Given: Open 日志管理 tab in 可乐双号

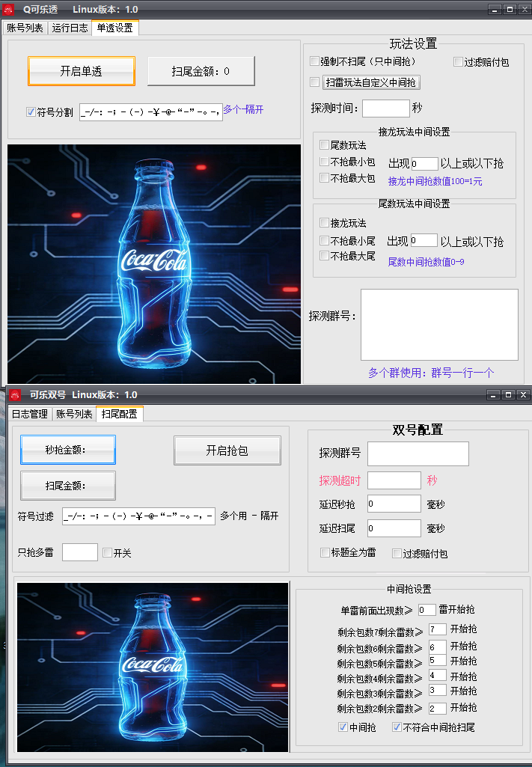Looking at the screenshot, I should [x=30, y=414].
